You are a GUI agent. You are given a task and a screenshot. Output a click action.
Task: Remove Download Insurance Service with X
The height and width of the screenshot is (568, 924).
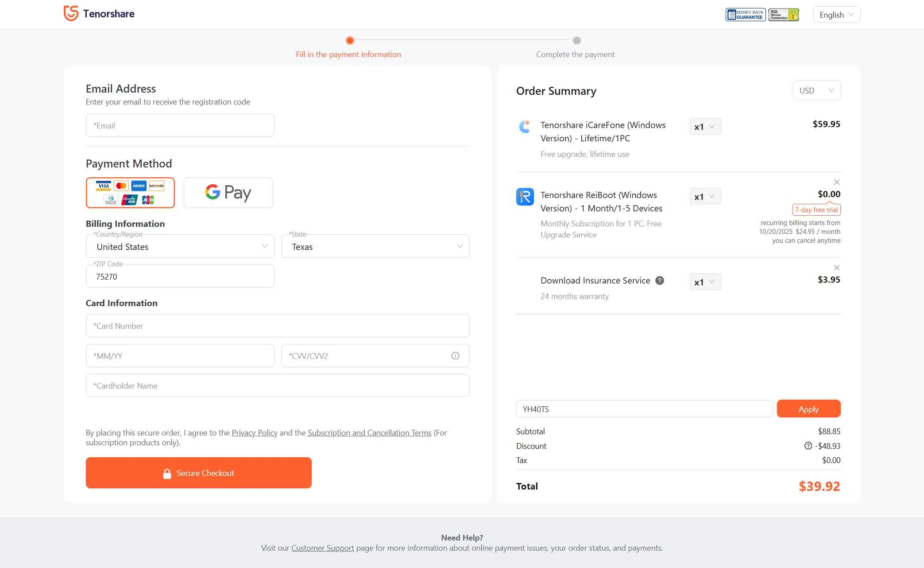836,268
